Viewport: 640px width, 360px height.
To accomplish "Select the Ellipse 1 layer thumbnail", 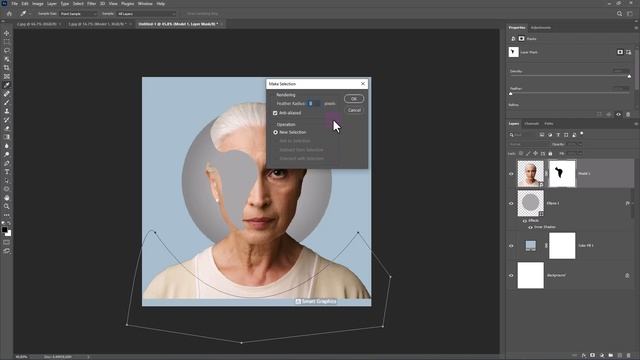I will tap(531, 203).
